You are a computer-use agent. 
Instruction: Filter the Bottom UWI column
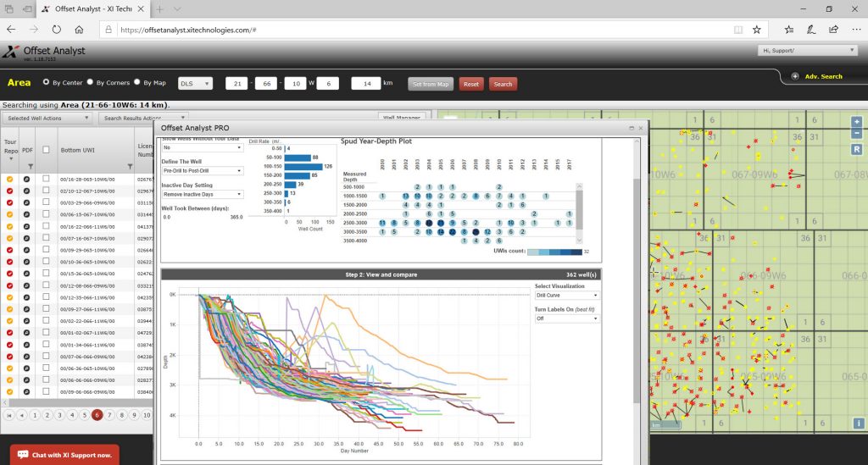(130, 166)
